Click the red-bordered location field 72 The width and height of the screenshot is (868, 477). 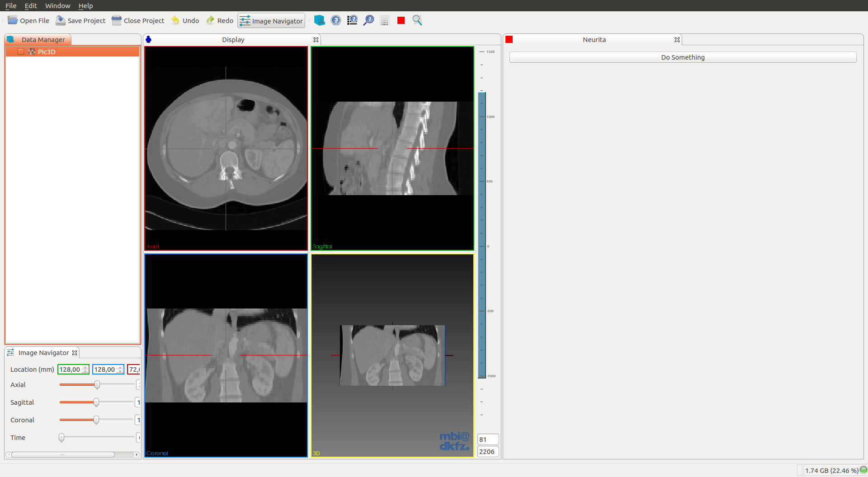[134, 369]
